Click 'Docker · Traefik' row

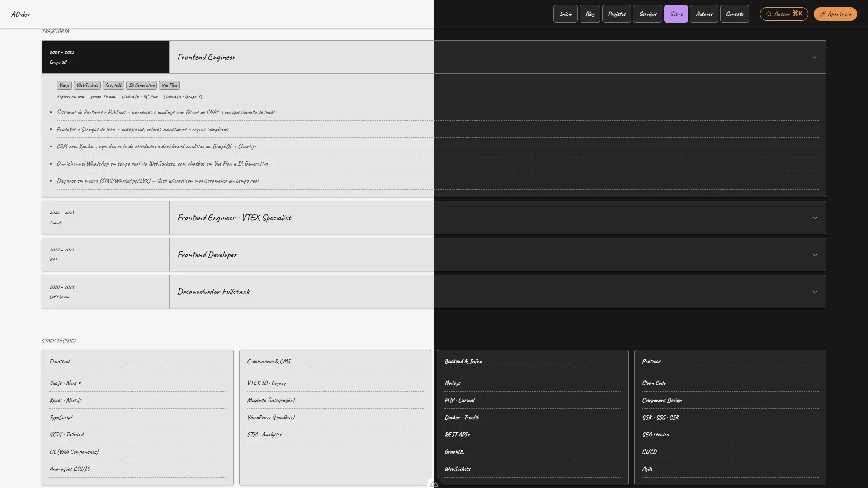point(533,417)
